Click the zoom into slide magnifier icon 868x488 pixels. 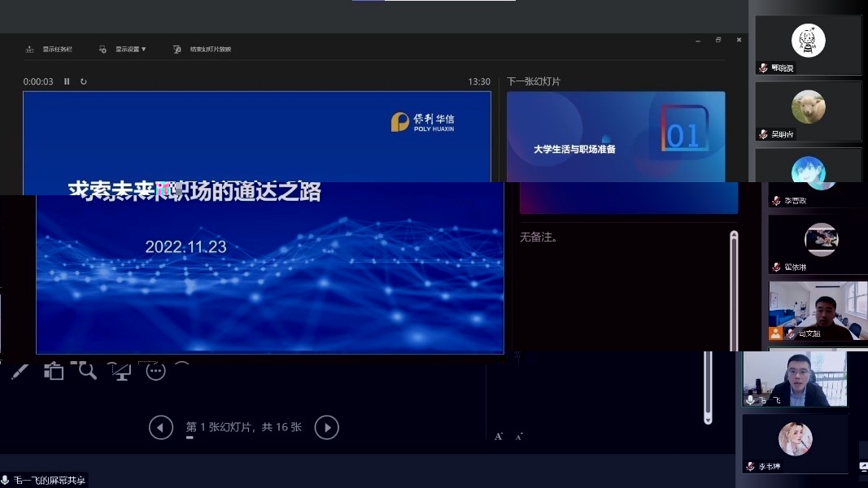click(85, 370)
